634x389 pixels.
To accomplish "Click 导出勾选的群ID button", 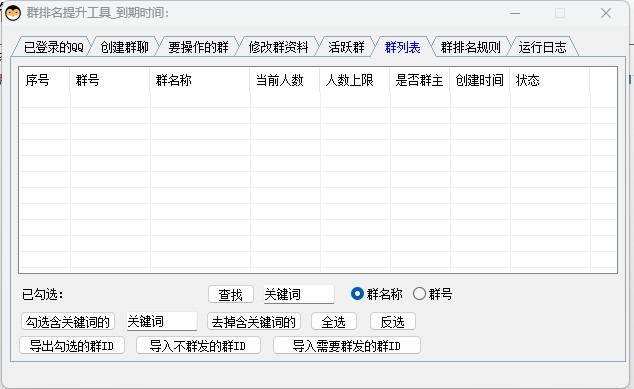I will [72, 345].
